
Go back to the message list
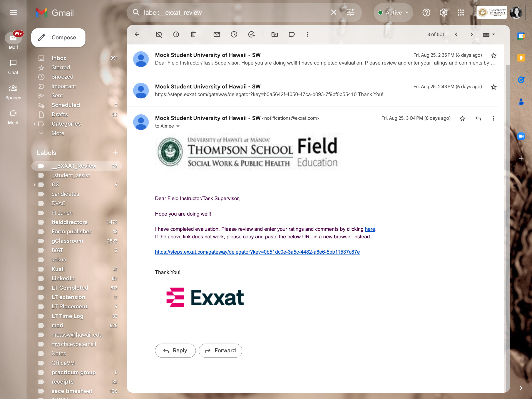pos(137,34)
